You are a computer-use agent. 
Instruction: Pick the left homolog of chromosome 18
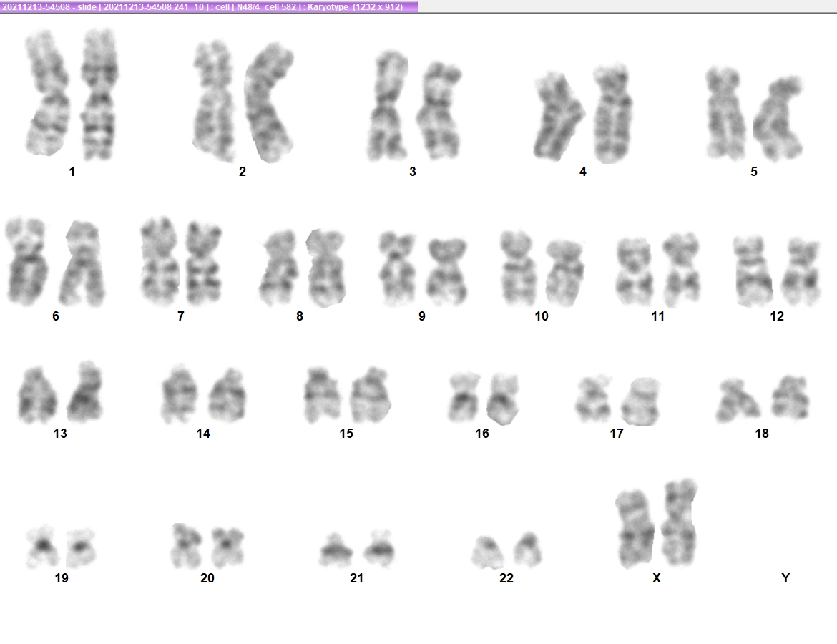point(738,401)
